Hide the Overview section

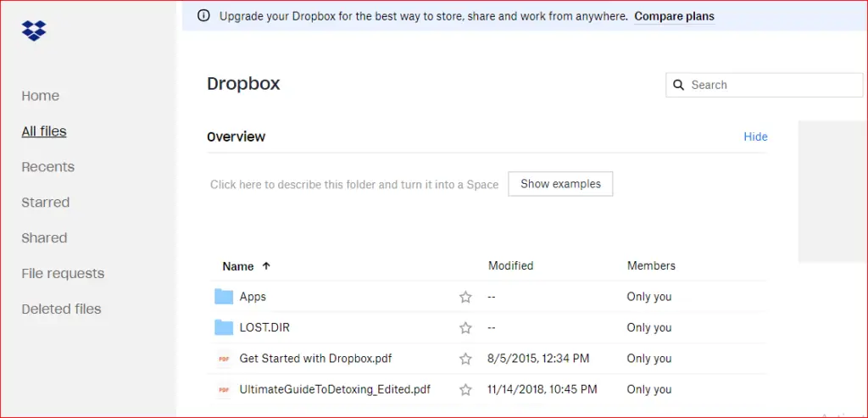click(x=755, y=137)
